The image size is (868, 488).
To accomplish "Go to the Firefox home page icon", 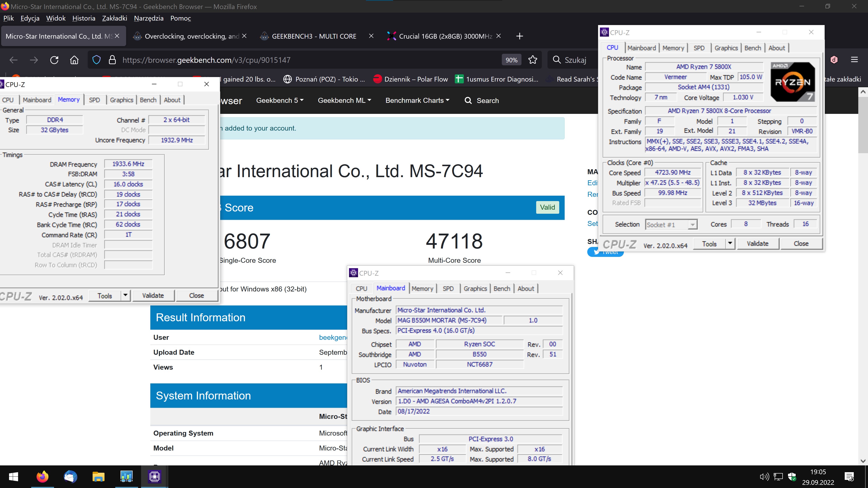I will point(74,60).
